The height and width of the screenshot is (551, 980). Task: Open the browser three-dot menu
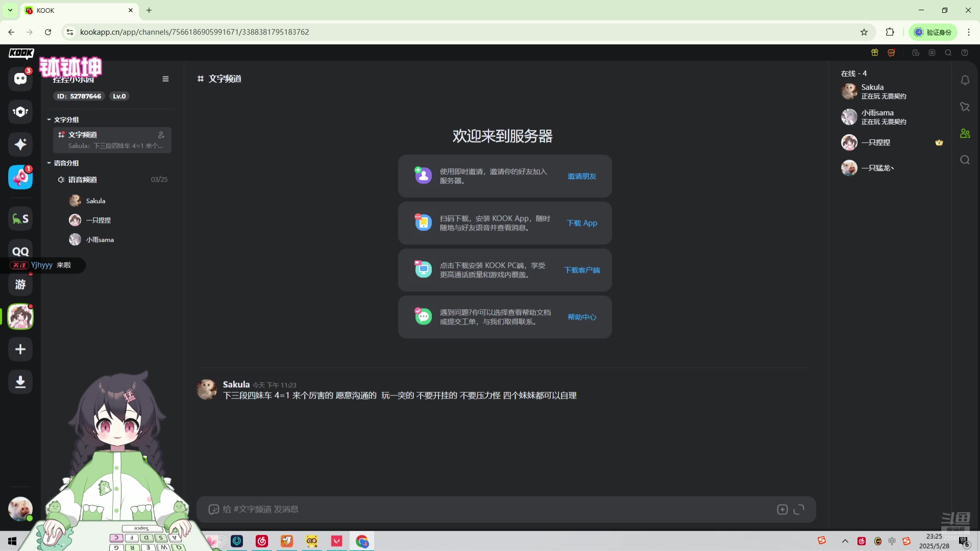pos(969,32)
